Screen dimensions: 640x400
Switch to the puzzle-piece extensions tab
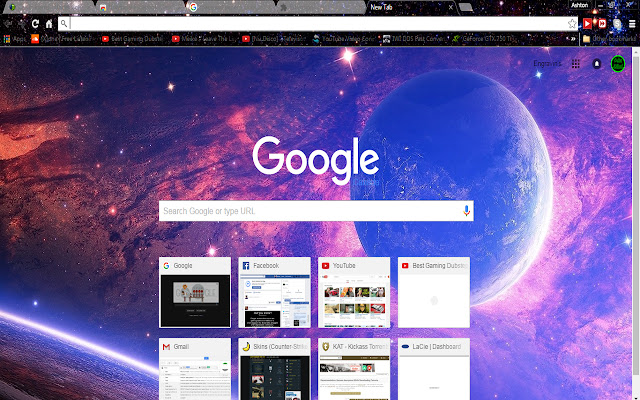coord(322,7)
